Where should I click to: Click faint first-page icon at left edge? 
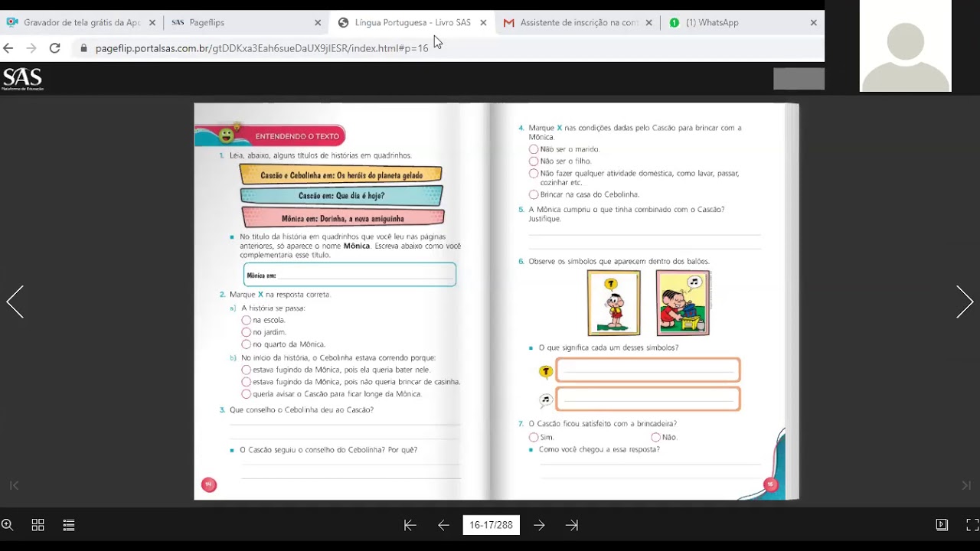point(14,485)
